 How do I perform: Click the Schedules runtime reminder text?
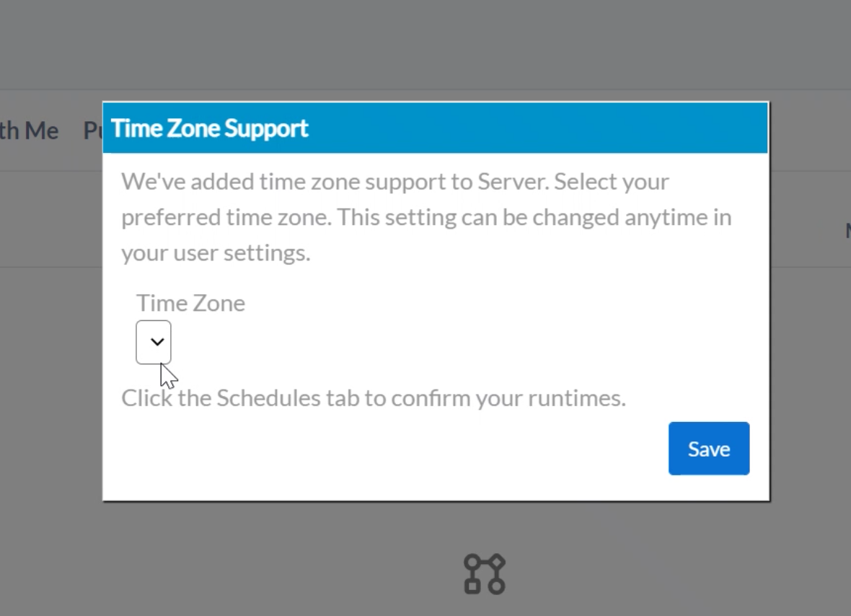[x=373, y=397]
